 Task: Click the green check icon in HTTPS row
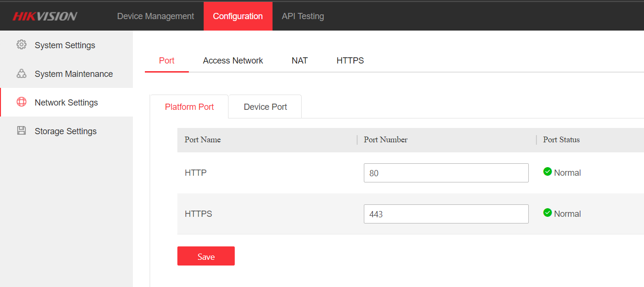[x=547, y=213]
